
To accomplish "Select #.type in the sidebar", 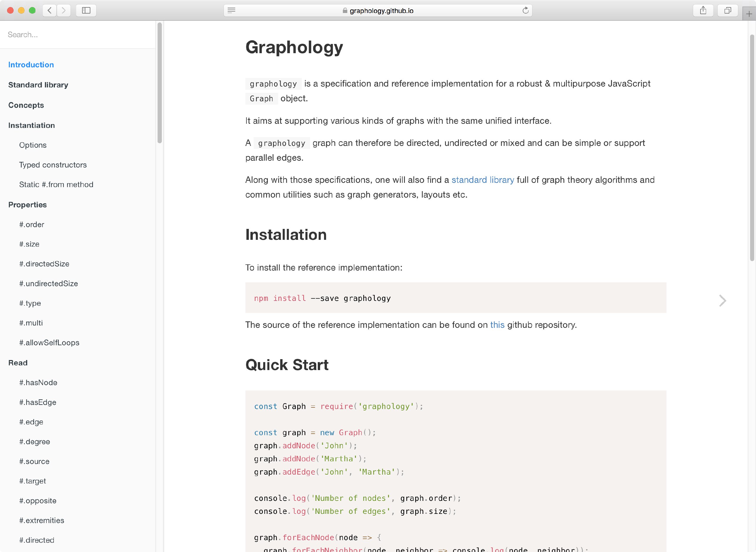I will coord(30,303).
